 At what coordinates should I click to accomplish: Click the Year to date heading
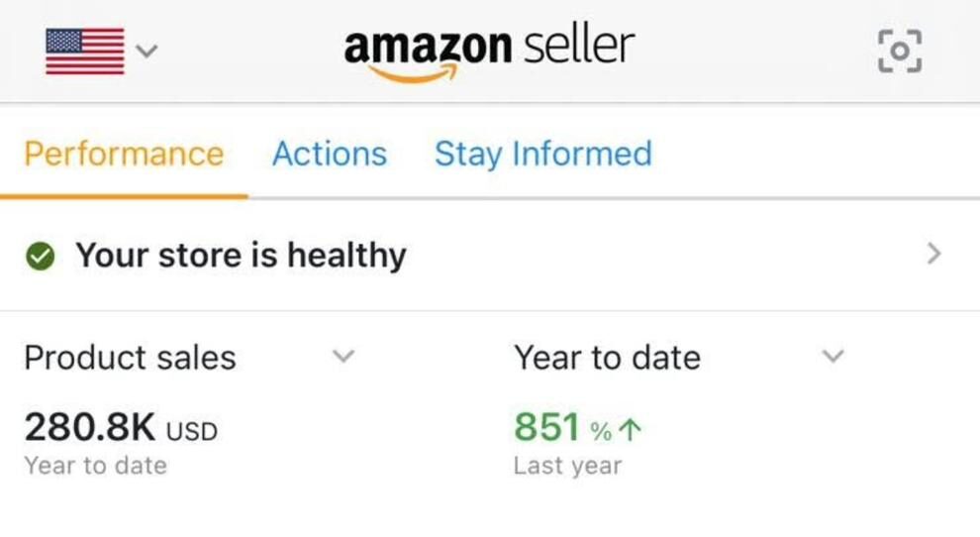[607, 358]
